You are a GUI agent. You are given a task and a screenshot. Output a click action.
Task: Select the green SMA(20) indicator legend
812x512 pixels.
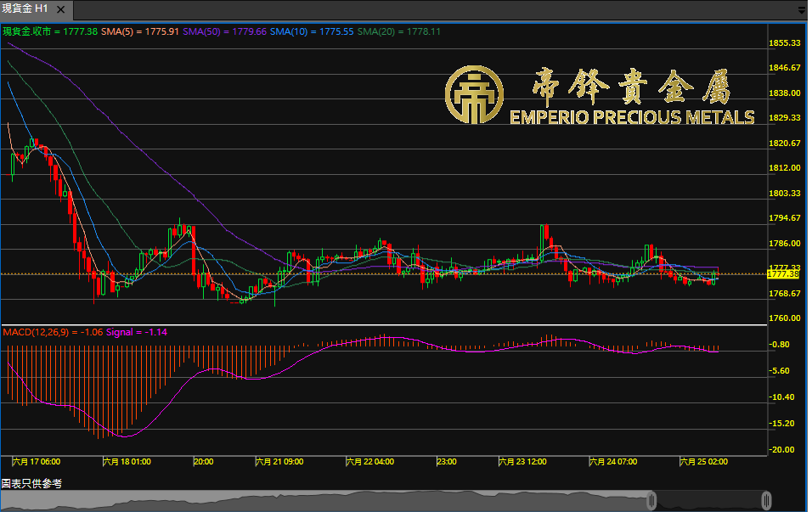(x=399, y=31)
